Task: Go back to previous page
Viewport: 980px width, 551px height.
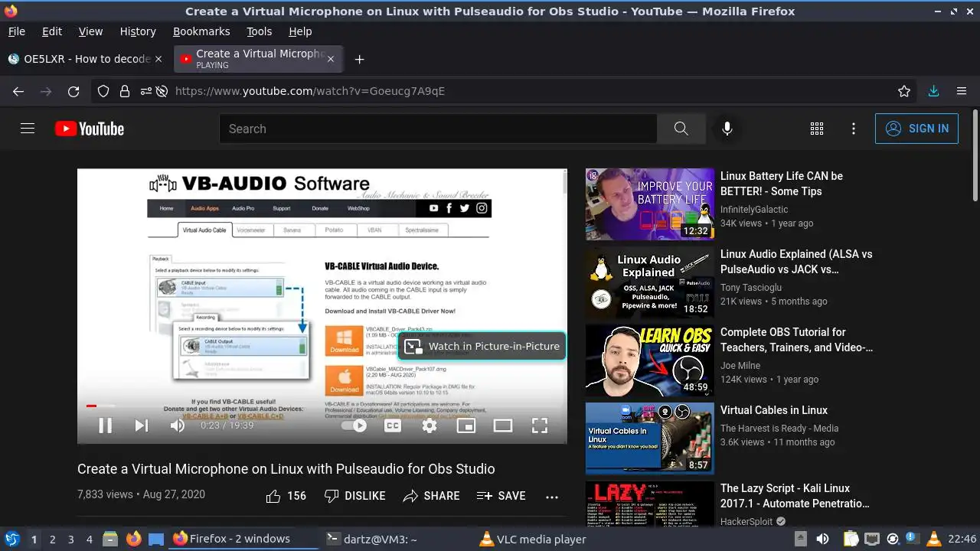Action: click(x=18, y=91)
